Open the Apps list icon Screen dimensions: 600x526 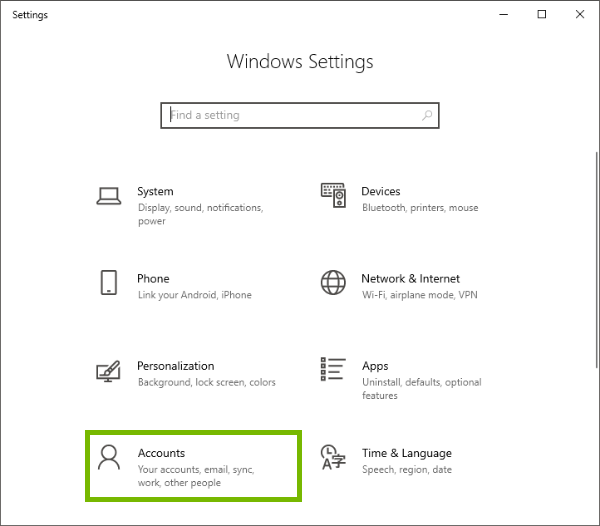pos(333,369)
